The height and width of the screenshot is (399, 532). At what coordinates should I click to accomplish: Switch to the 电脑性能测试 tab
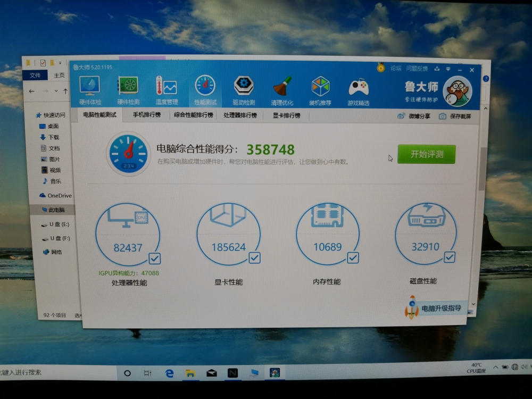tap(100, 115)
